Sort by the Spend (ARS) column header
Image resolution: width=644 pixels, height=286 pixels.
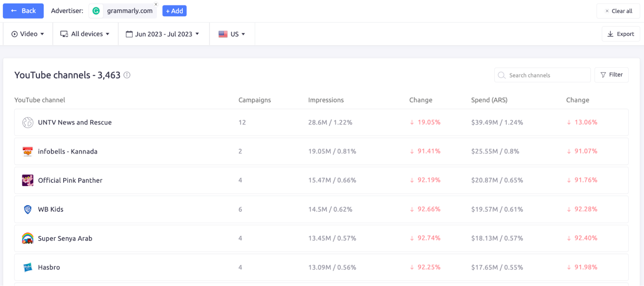(x=489, y=100)
